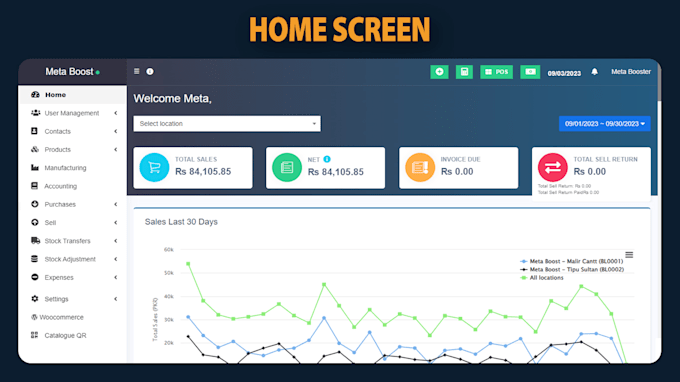
Task: Expand Products chevron
Action: coord(115,150)
